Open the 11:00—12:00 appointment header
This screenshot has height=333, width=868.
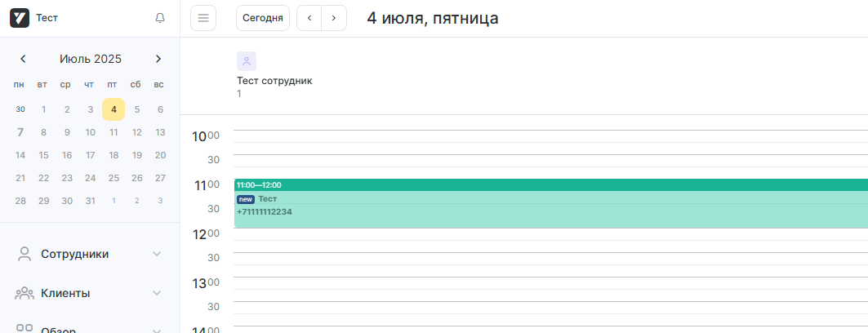pyautogui.click(x=551, y=184)
